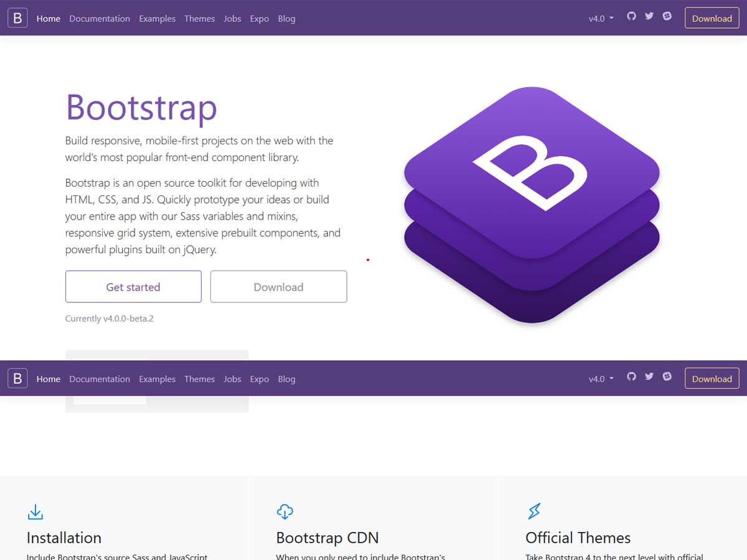Open the Slack icon in the top navbar
Viewport: 747px width, 560px height.
pyautogui.click(x=667, y=17)
